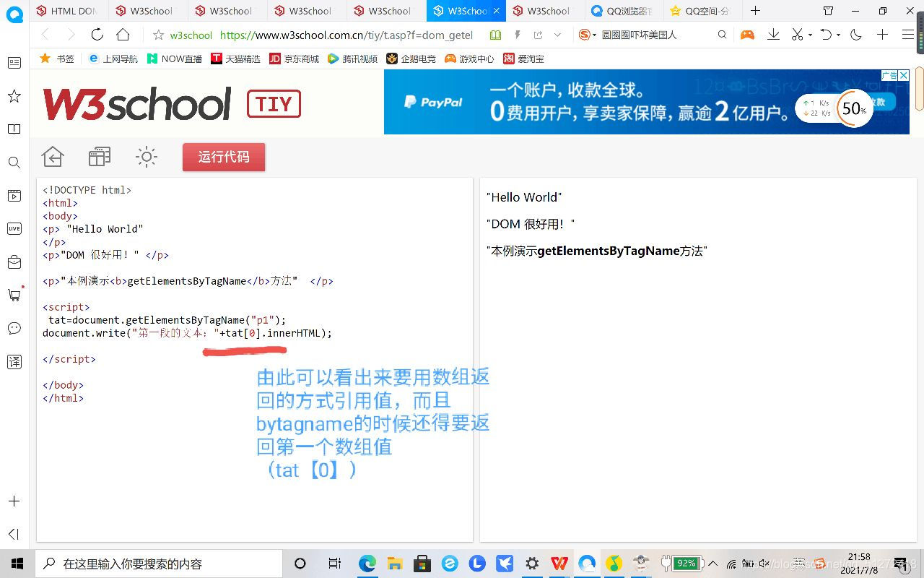Expand the address bar dropdown chevron
The image size is (924, 578).
pyautogui.click(x=557, y=35)
